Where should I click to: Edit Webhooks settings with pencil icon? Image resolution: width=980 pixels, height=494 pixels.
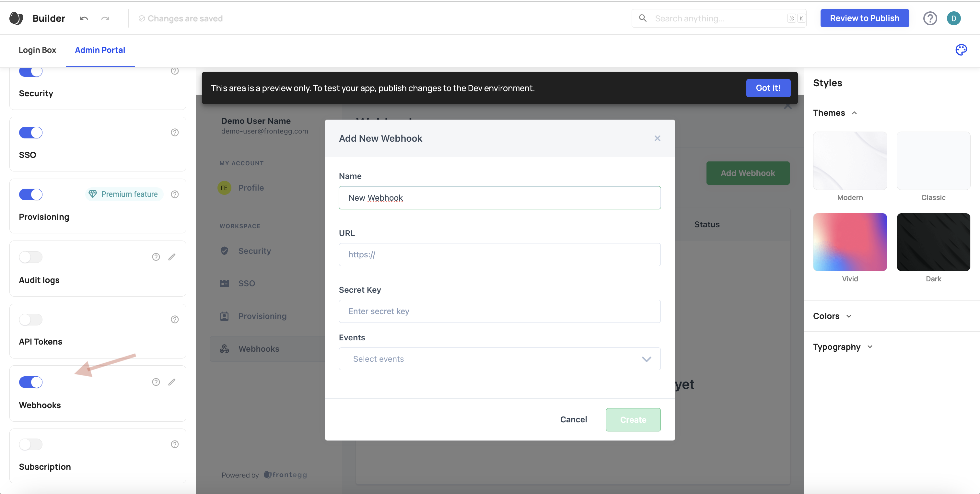(x=172, y=382)
